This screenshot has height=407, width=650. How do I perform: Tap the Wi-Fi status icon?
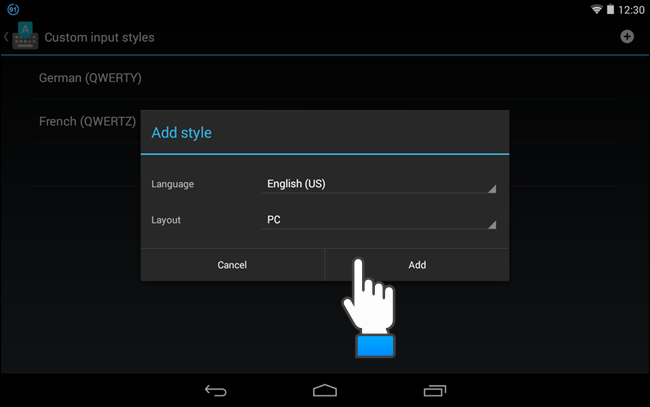point(596,9)
